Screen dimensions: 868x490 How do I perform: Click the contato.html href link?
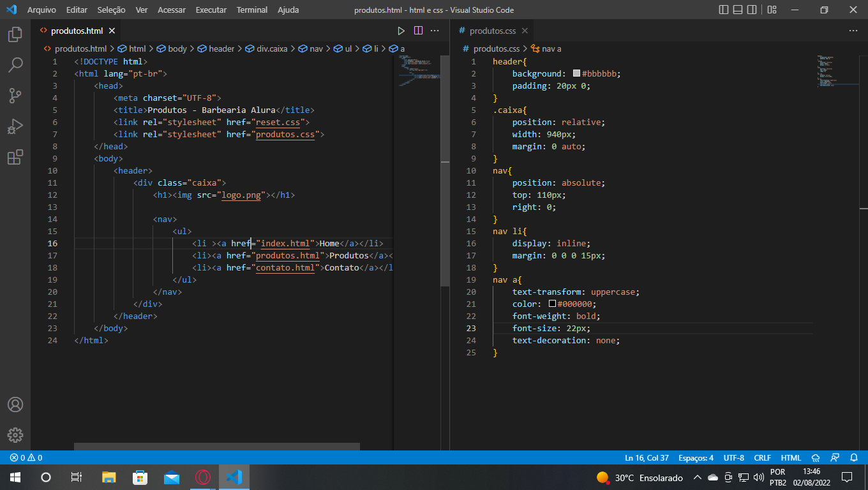tap(285, 267)
